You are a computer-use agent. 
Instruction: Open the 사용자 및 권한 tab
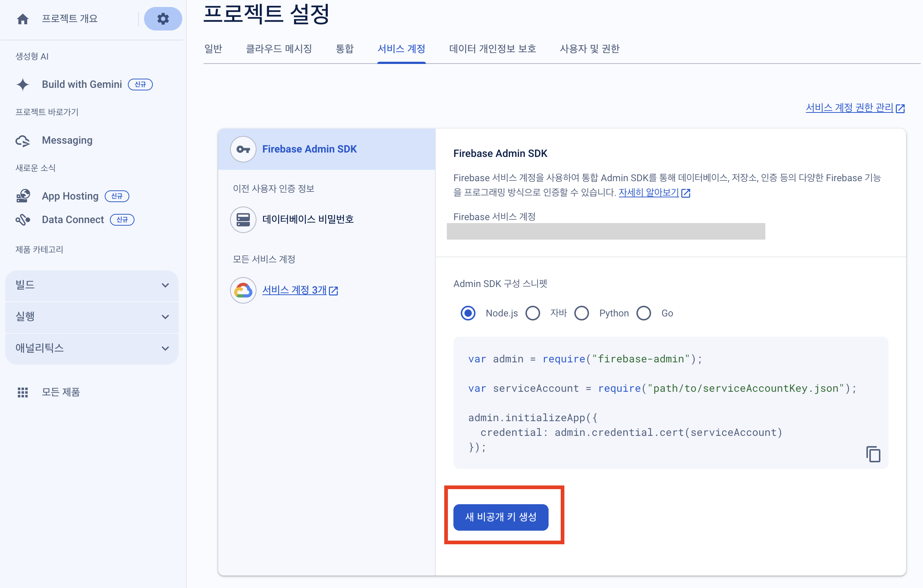(x=589, y=49)
